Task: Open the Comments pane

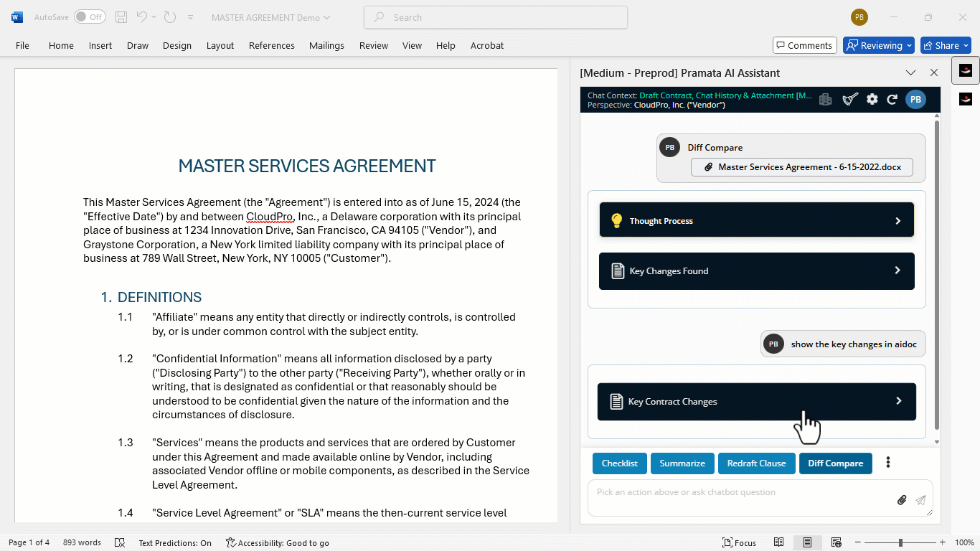Action: 805,45
